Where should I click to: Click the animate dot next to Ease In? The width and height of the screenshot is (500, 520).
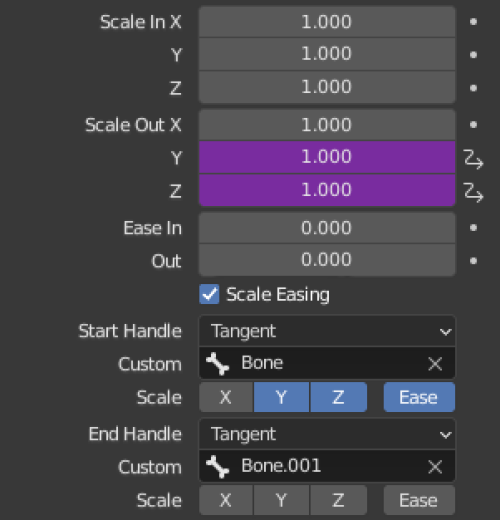point(473,228)
